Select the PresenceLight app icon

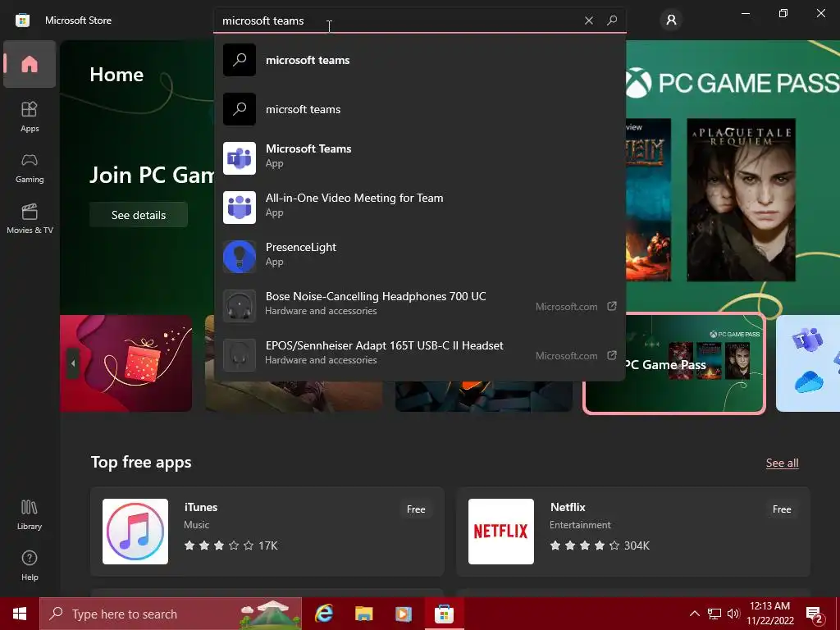pyautogui.click(x=240, y=257)
